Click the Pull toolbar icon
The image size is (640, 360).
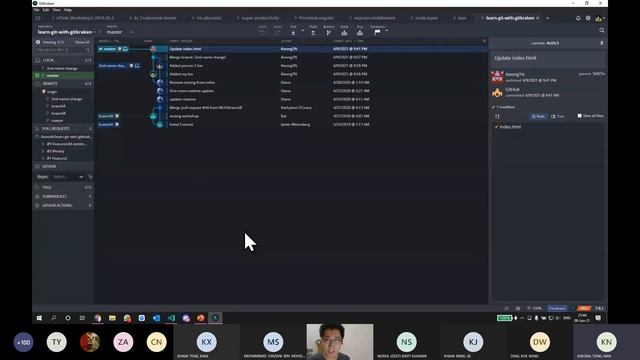click(293, 32)
